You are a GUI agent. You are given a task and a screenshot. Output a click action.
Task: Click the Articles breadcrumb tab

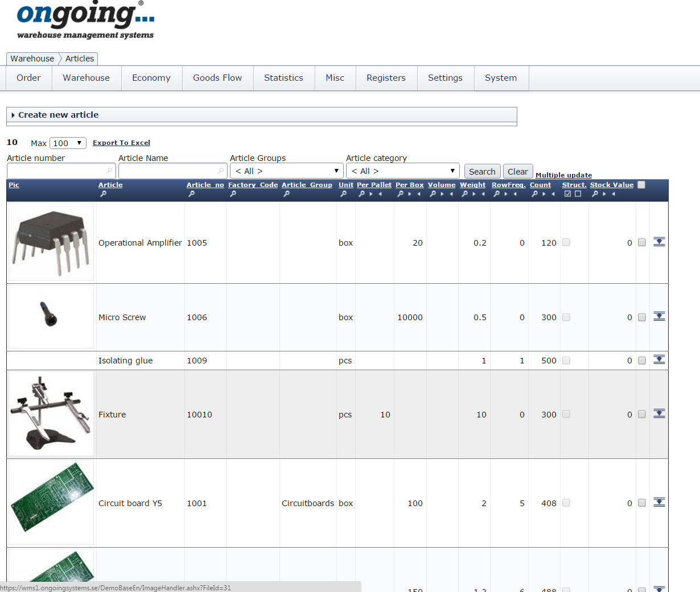(x=80, y=59)
